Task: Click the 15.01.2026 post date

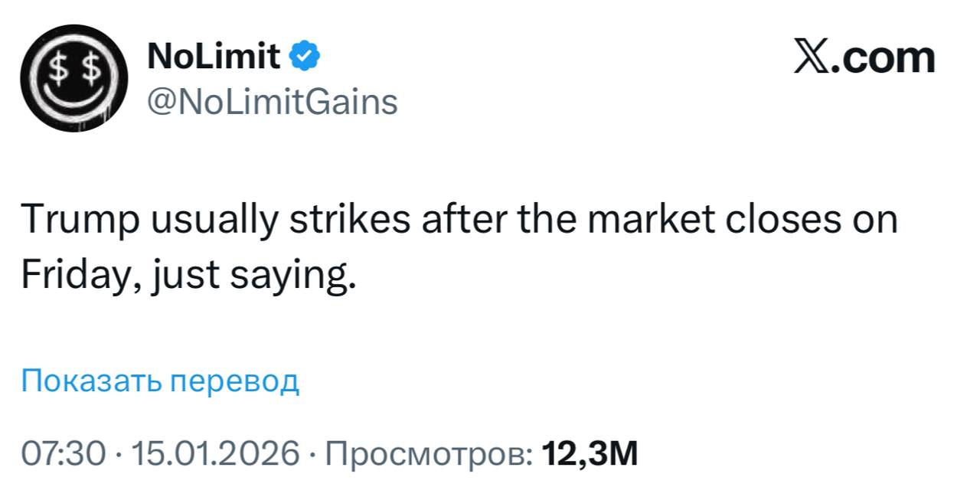Action: coord(216,454)
